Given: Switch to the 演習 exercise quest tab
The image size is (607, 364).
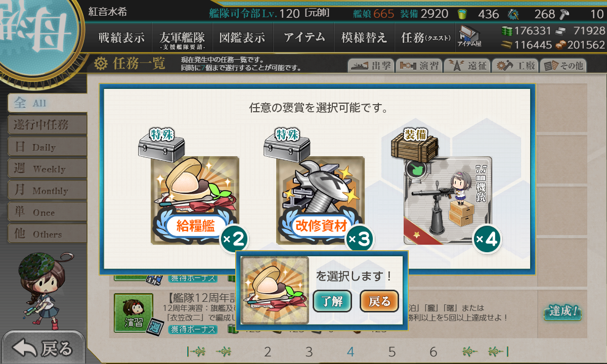Looking at the screenshot, I should point(419,66).
